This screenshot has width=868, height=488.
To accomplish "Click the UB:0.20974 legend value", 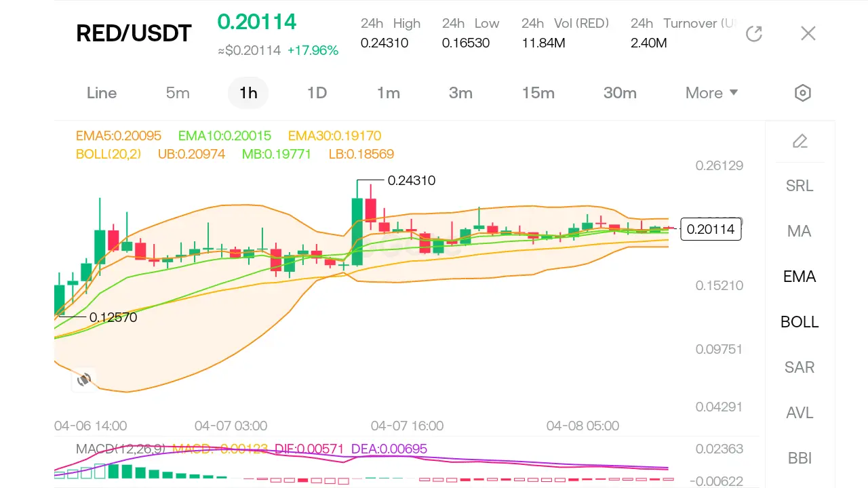I will point(191,154).
